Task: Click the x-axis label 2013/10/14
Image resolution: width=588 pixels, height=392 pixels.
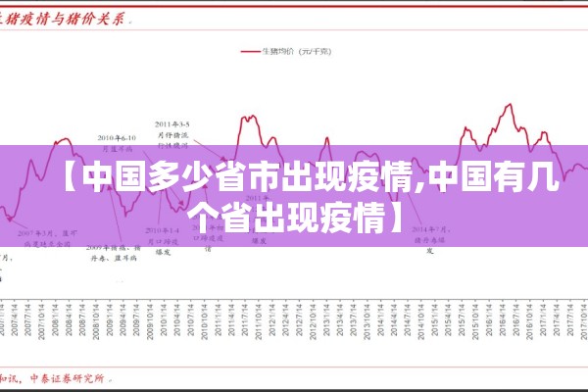Action: (367, 321)
